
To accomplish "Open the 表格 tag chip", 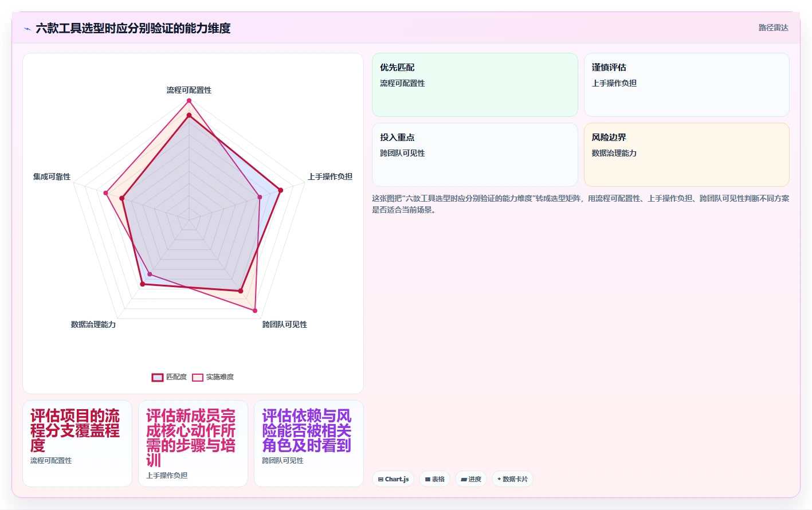I will (434, 479).
